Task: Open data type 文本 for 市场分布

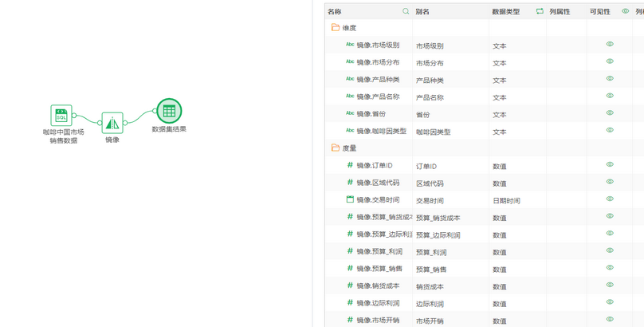Action: [x=500, y=63]
